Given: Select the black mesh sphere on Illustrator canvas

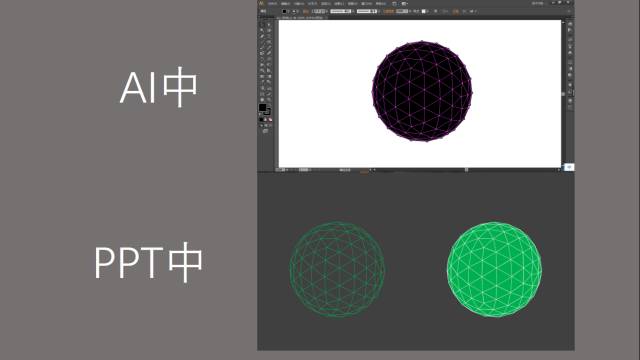Looking at the screenshot, I should pos(422,91).
